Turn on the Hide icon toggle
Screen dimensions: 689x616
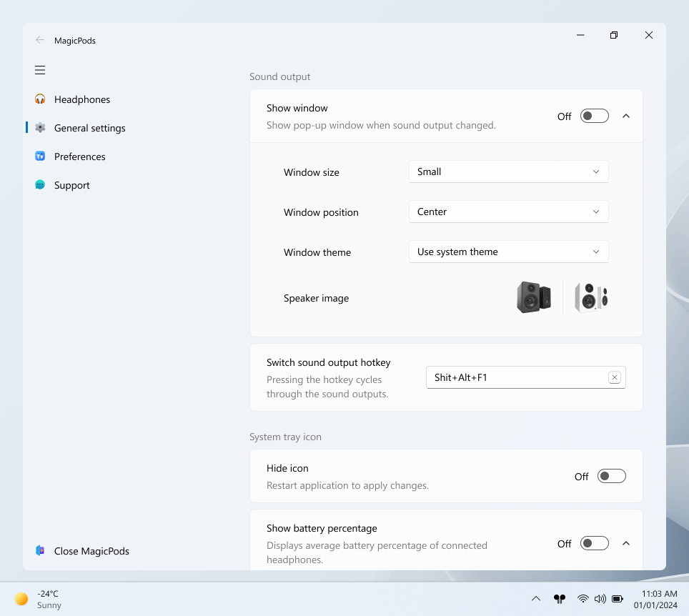(x=611, y=476)
